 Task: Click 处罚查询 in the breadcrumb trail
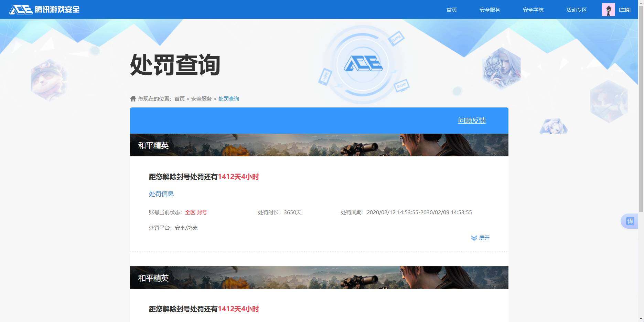[x=228, y=98]
